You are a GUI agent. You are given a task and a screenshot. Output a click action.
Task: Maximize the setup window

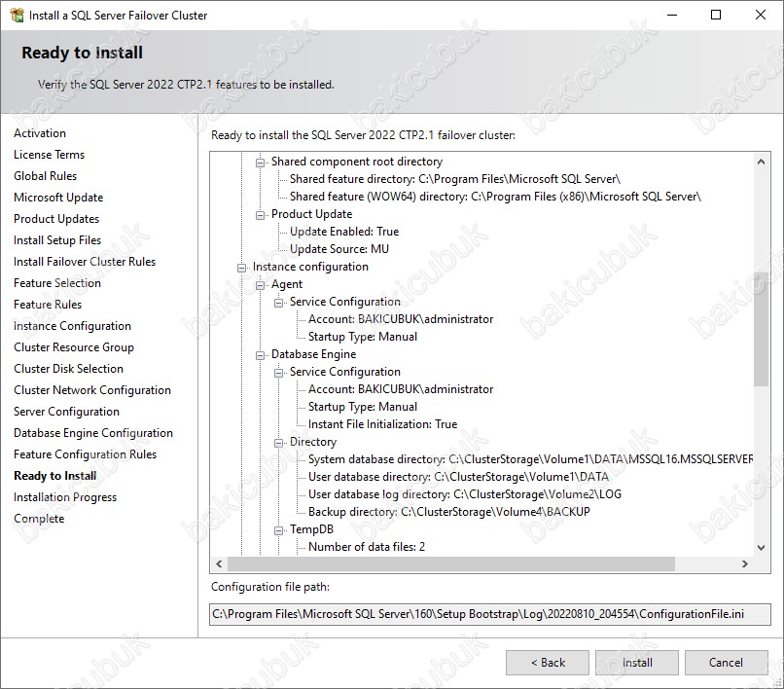tap(716, 15)
